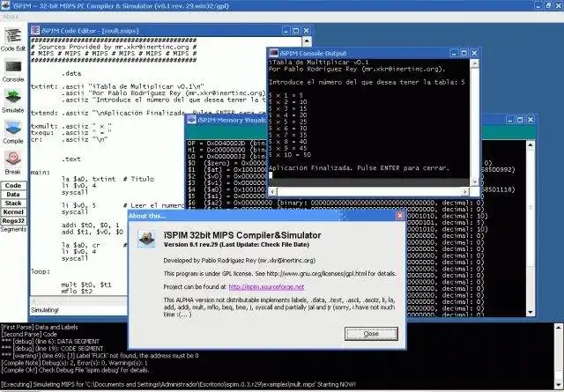
Task: Select the Kernel segment button
Action: [x=13, y=212]
